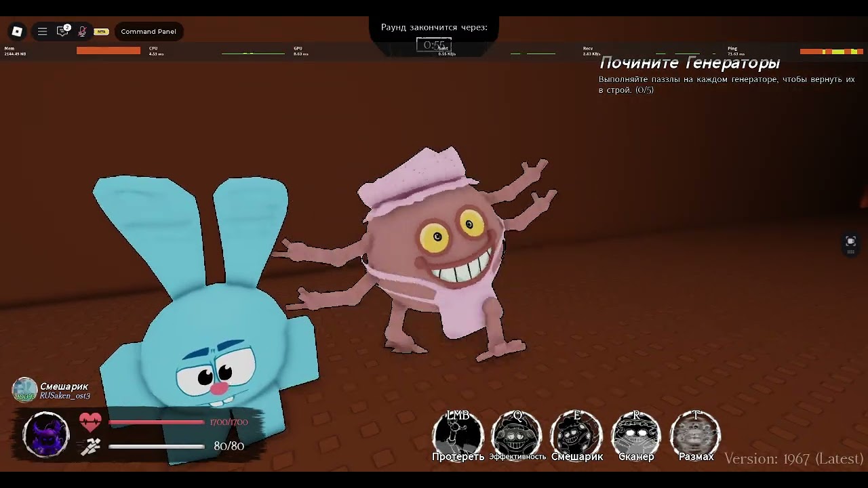Click the Сканер ability label
This screenshot has height=488, width=868.
[x=636, y=457]
